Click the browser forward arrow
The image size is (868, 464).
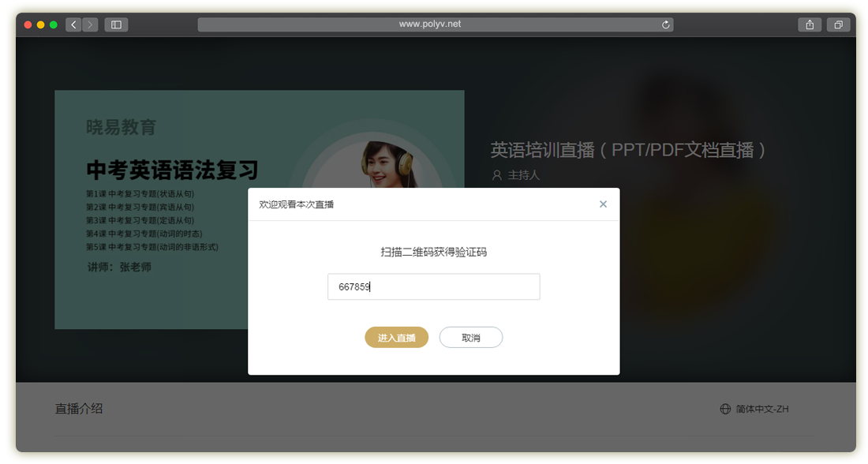90,24
